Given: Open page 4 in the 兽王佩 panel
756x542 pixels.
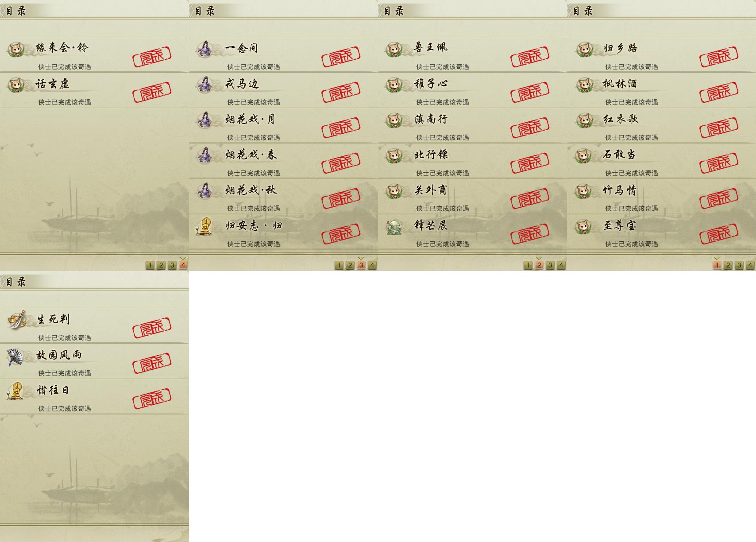Looking at the screenshot, I should [561, 265].
